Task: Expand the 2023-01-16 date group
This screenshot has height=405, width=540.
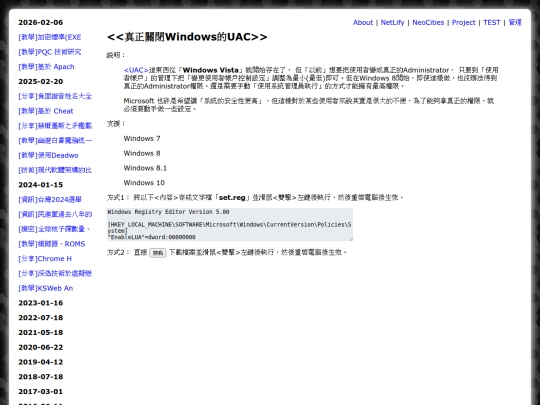Action: click(41, 303)
